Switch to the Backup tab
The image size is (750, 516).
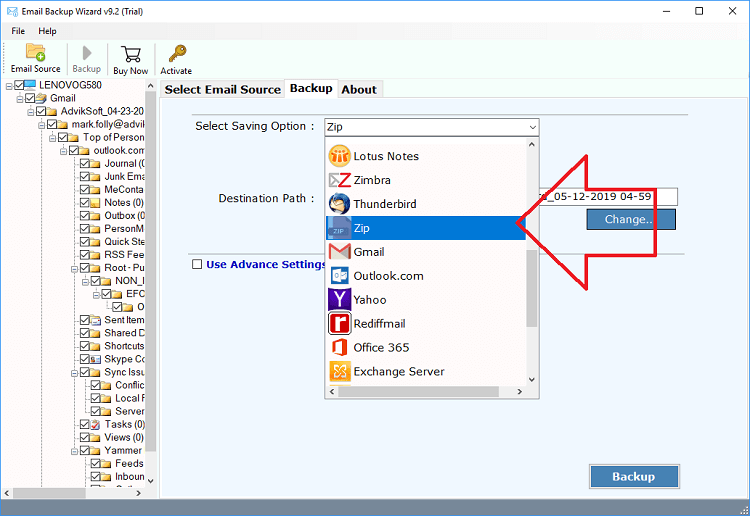(311, 88)
